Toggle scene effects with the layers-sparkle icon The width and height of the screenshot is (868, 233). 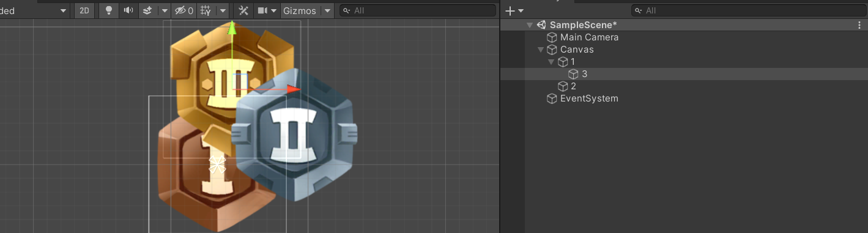tap(147, 10)
